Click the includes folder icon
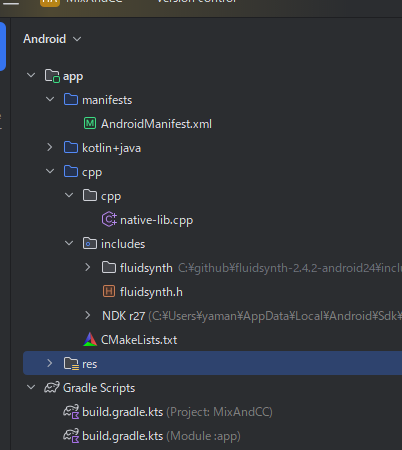 (x=90, y=244)
